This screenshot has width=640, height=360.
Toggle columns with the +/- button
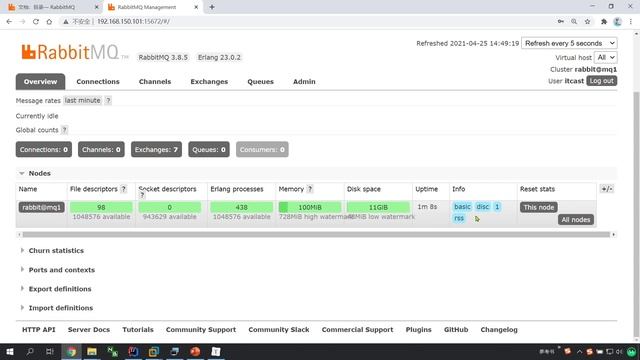607,189
